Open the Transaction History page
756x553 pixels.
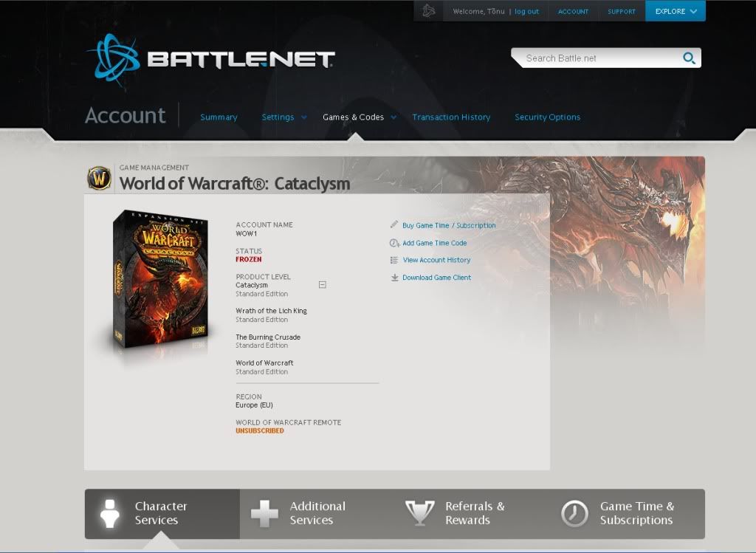pos(451,117)
